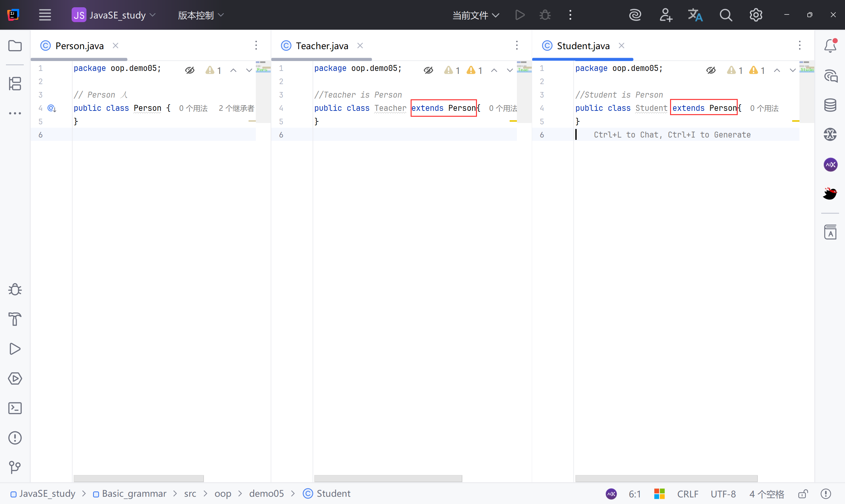Switch to the Person.java tab
The image size is (845, 504).
79,46
